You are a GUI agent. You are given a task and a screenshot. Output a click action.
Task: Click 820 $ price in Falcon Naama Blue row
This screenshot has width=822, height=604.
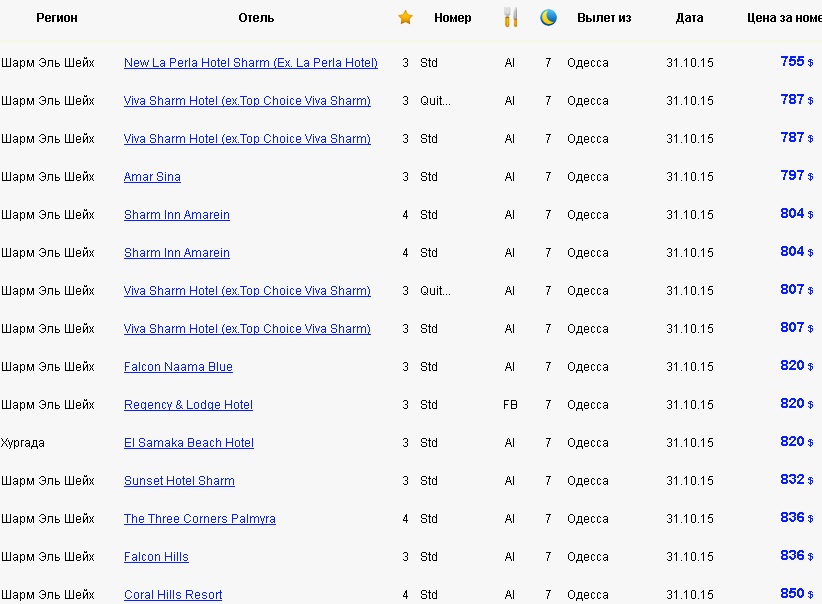(x=797, y=365)
